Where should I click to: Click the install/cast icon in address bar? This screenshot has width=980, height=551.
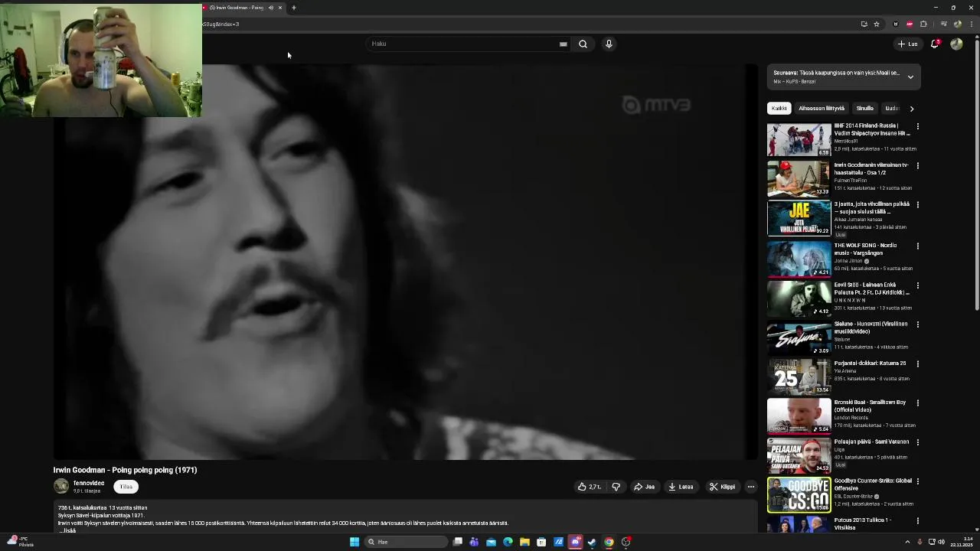pos(864,24)
